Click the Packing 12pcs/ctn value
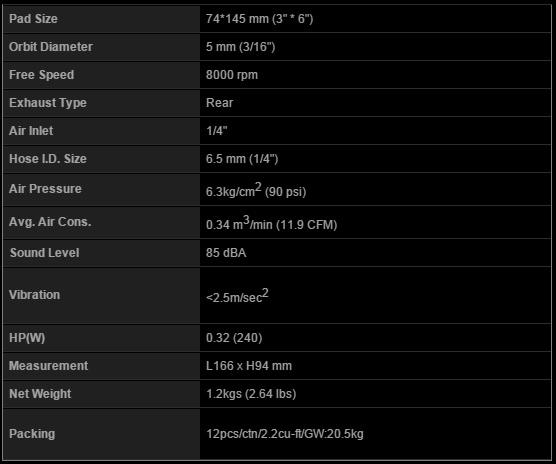Viewport: 556px width, 464px height. [285, 434]
